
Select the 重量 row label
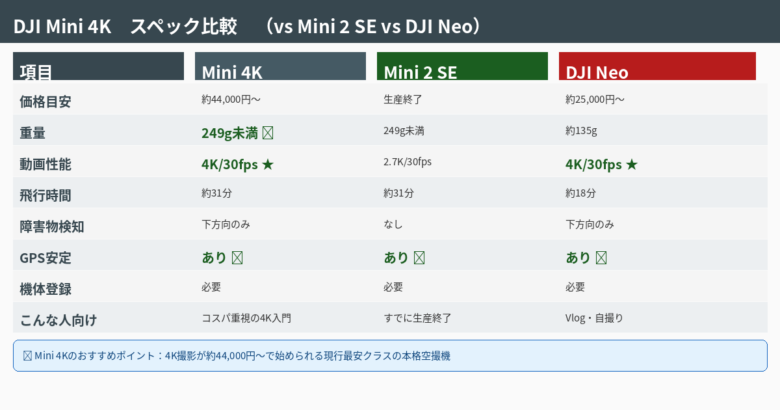[32, 133]
